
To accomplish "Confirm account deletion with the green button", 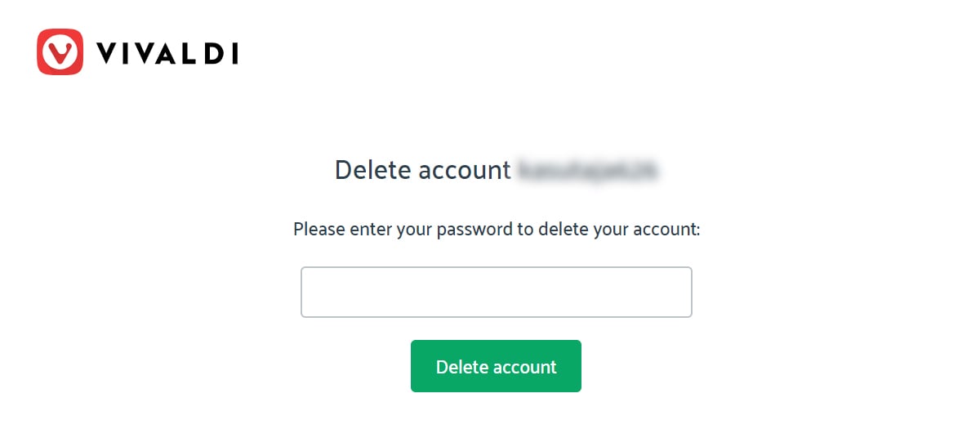I will (x=496, y=366).
